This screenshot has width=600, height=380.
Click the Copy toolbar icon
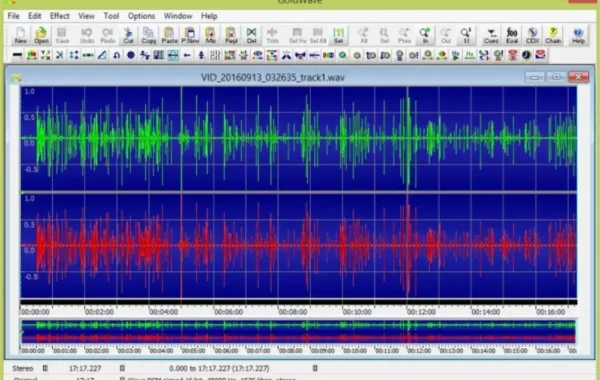pyautogui.click(x=148, y=36)
